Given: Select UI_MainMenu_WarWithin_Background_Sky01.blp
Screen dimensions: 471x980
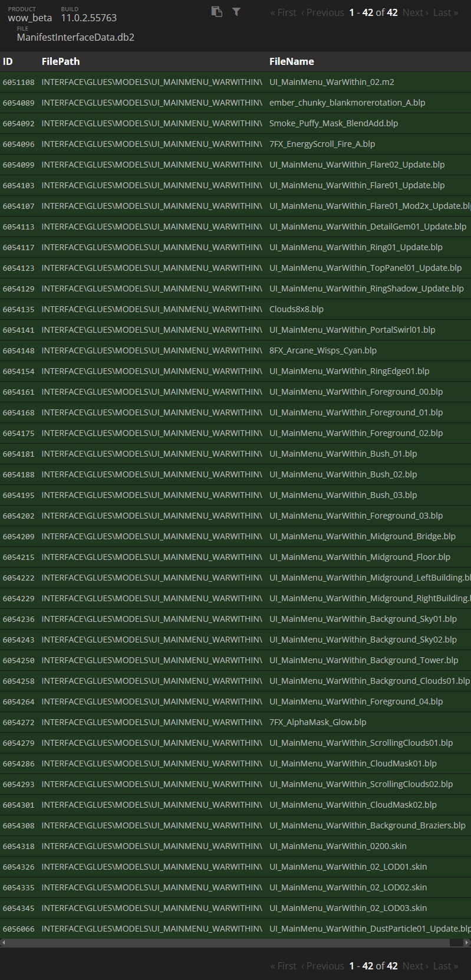Looking at the screenshot, I should click(x=363, y=619).
